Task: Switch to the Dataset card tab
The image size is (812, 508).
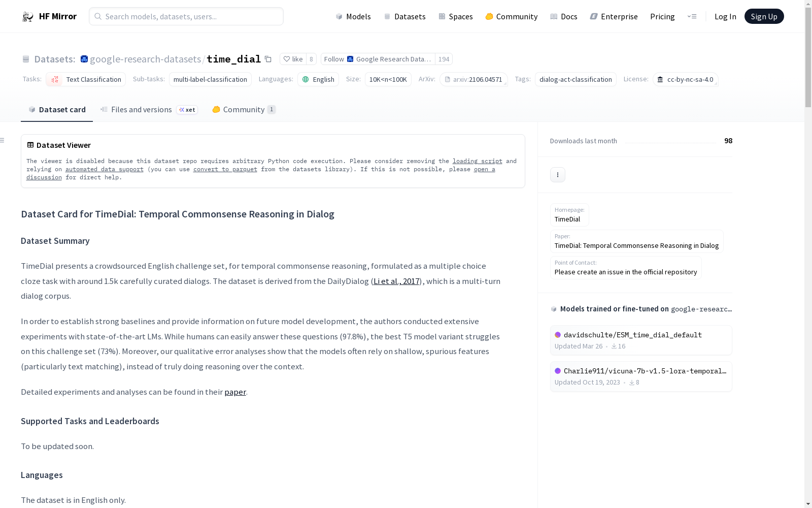Action: (57, 110)
